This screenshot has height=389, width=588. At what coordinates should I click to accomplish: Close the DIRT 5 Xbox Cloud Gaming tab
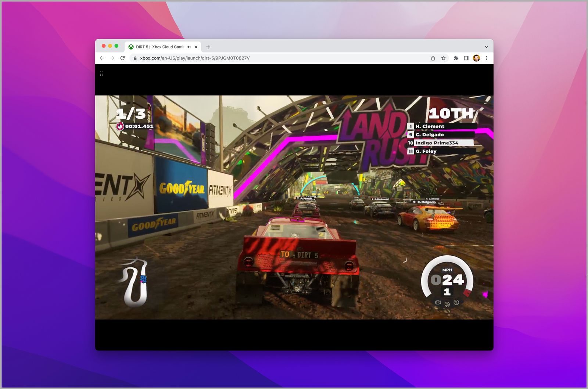click(x=196, y=47)
